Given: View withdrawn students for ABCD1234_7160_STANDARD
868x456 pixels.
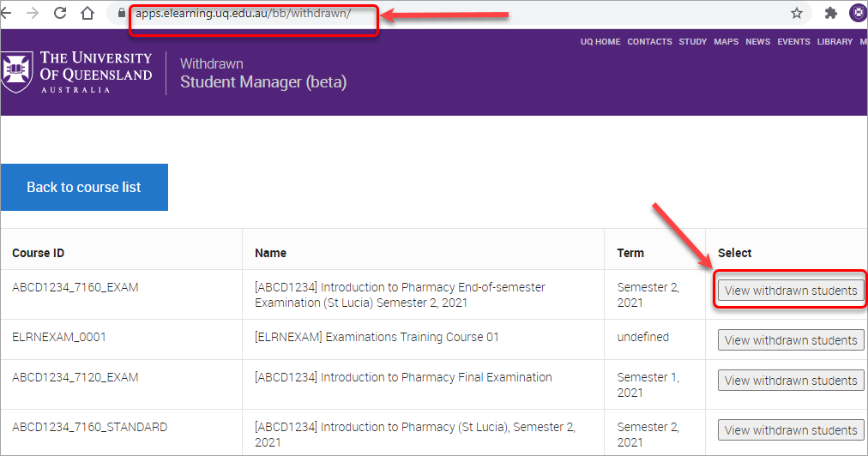Looking at the screenshot, I should click(x=791, y=430).
